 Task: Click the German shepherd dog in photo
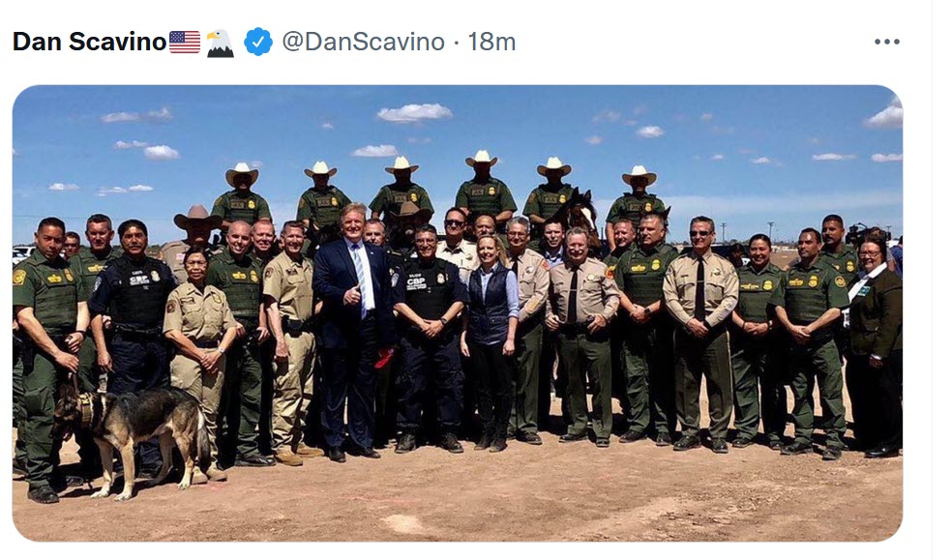point(133,432)
